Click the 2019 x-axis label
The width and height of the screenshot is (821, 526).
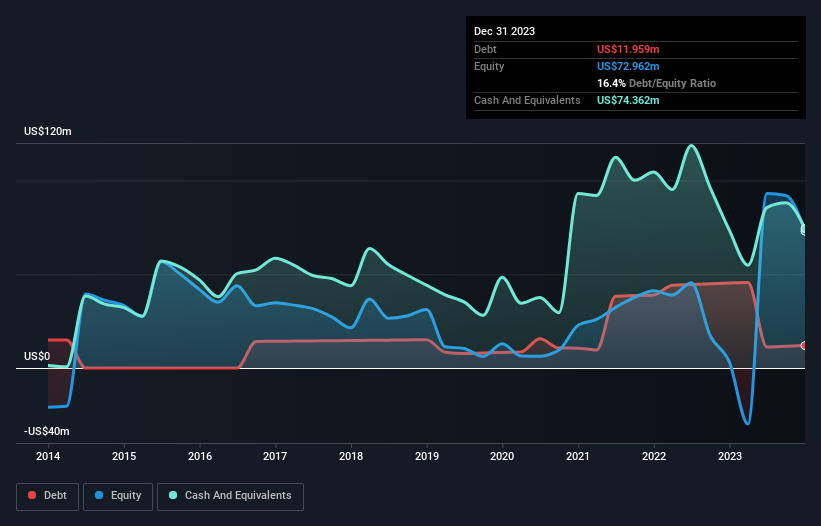(x=427, y=456)
